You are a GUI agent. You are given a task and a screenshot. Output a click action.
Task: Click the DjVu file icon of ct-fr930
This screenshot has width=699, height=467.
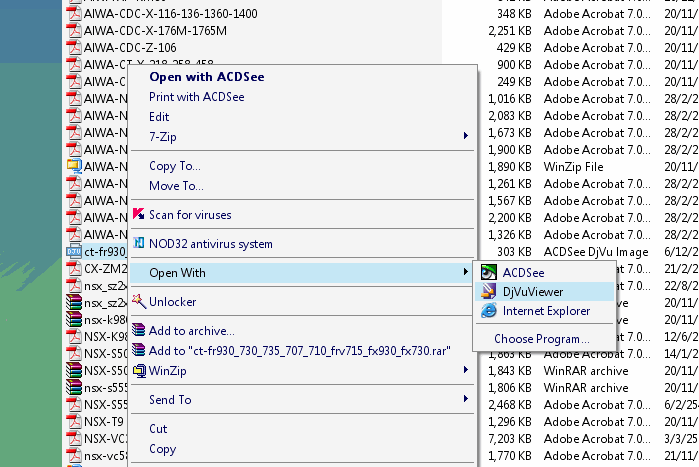point(74,251)
